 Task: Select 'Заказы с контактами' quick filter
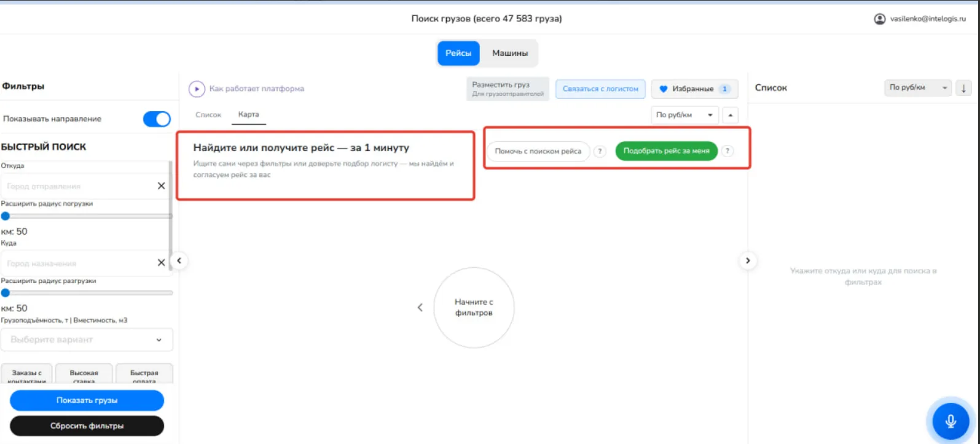(27, 374)
